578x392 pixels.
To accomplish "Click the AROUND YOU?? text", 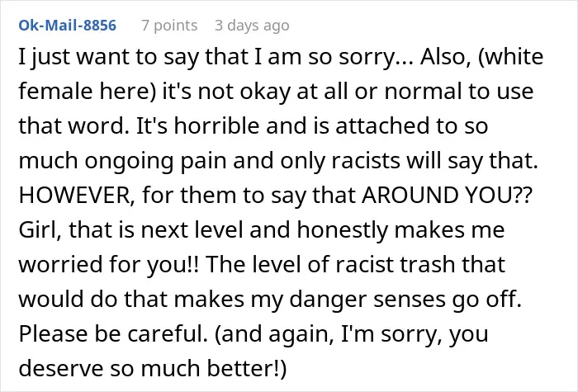I will point(447,195).
